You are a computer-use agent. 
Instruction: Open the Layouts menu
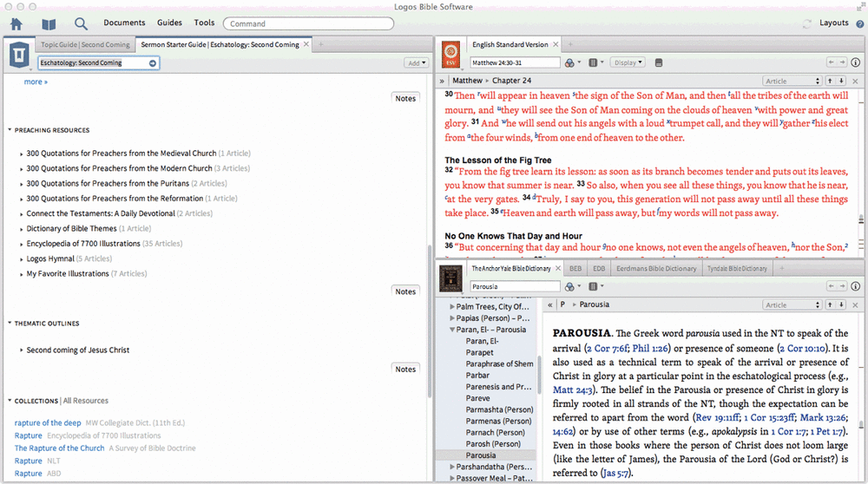point(833,23)
